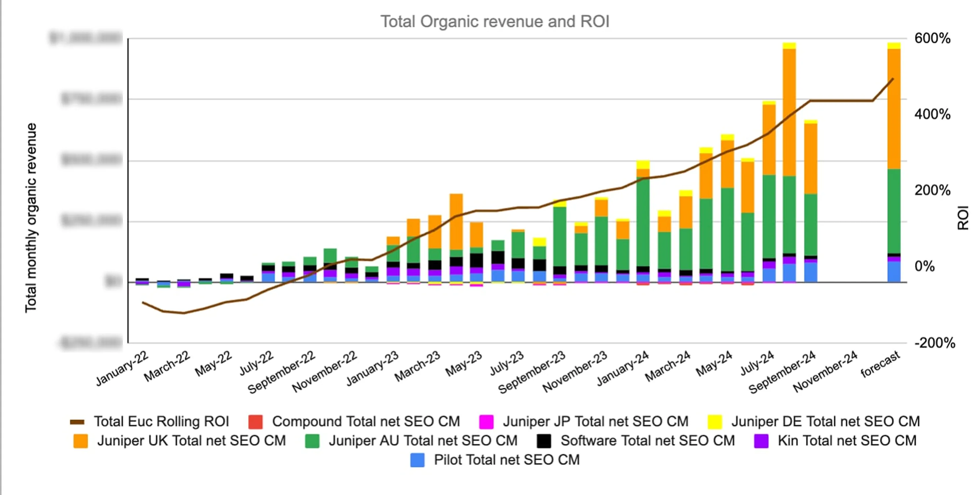Click the black Software legend marker
The width and height of the screenshot is (980, 495).
pyautogui.click(x=545, y=441)
